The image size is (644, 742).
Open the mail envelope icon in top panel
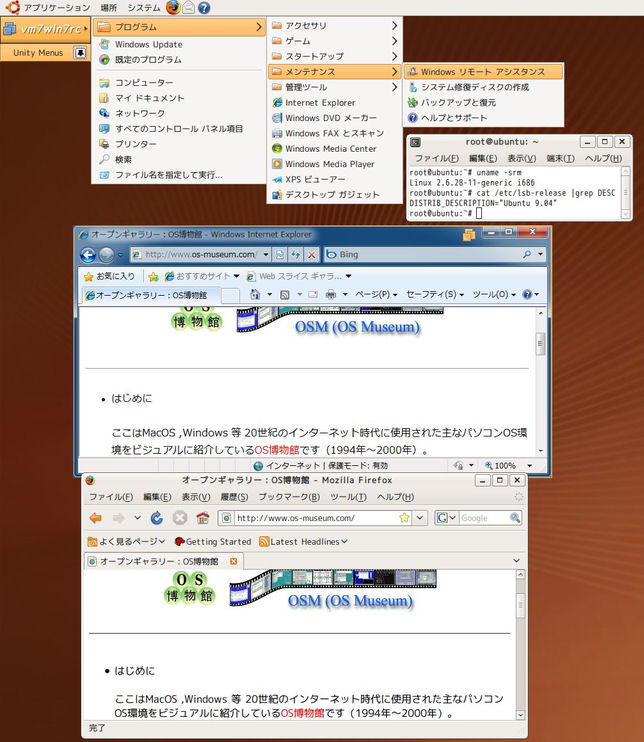[188, 8]
